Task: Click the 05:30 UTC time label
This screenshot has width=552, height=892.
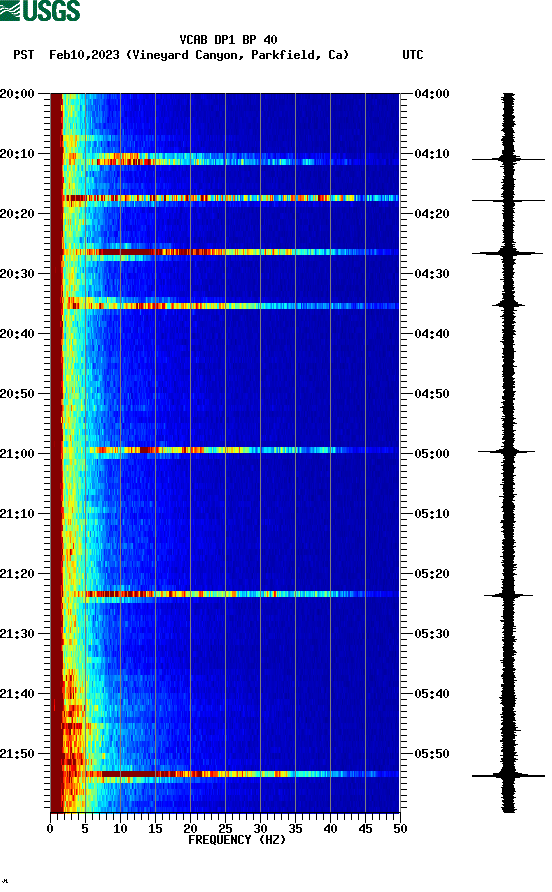Action: point(432,634)
